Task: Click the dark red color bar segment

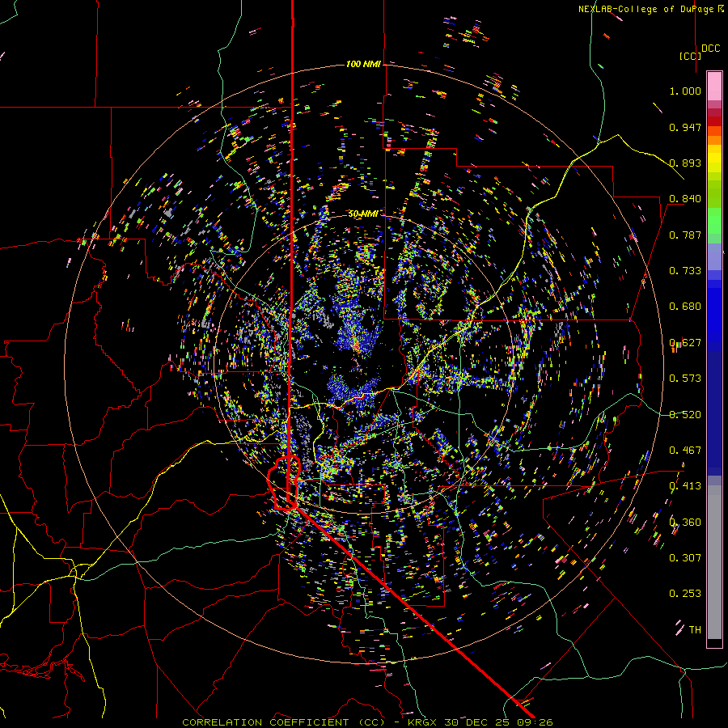Action: pos(714,121)
